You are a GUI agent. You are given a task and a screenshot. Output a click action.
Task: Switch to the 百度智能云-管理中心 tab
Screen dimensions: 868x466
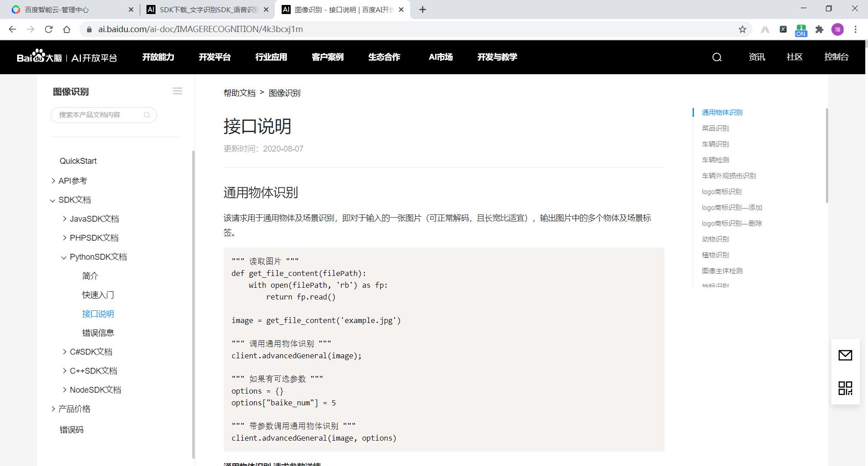[72, 10]
